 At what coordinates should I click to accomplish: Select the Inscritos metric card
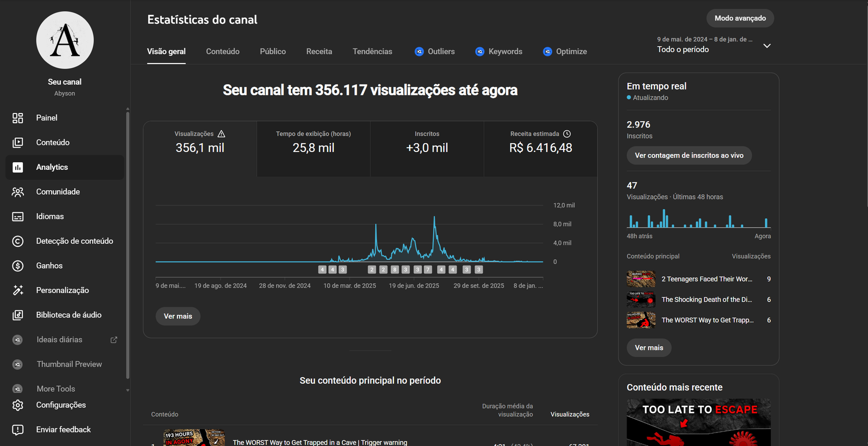pos(427,149)
